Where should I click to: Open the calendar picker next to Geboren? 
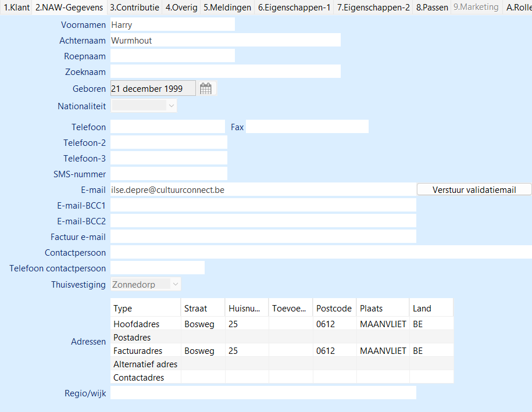[x=206, y=89]
